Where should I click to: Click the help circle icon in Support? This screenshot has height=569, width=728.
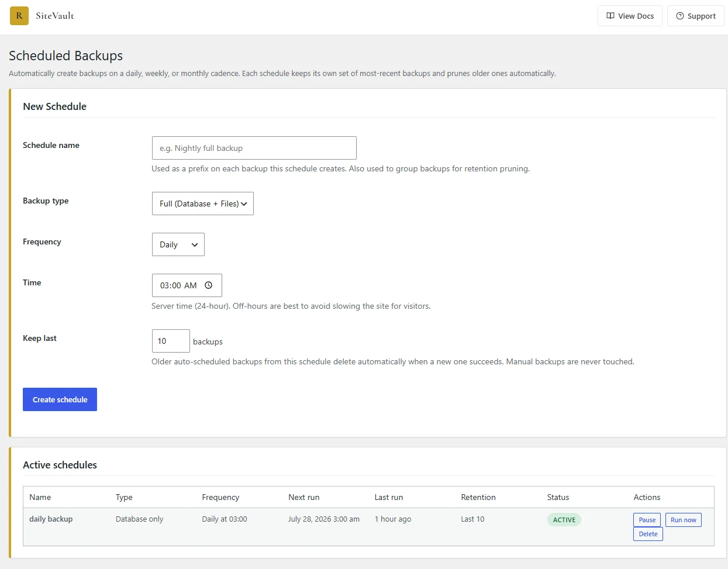(x=680, y=16)
